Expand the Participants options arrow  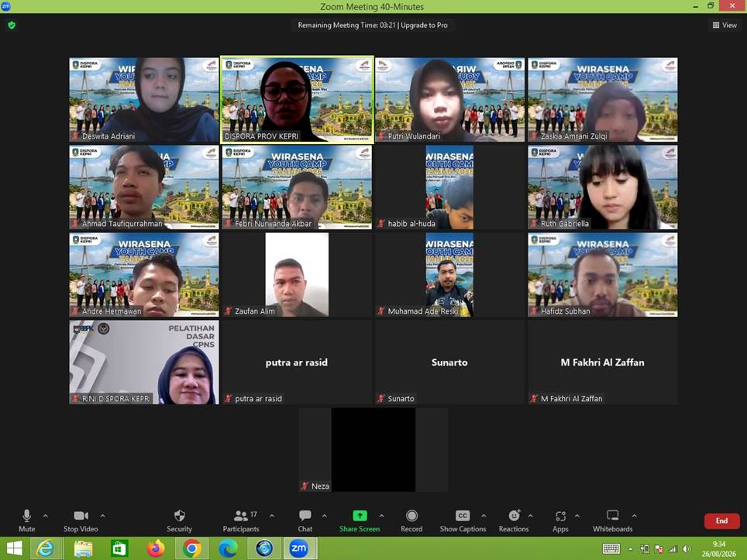point(271,516)
